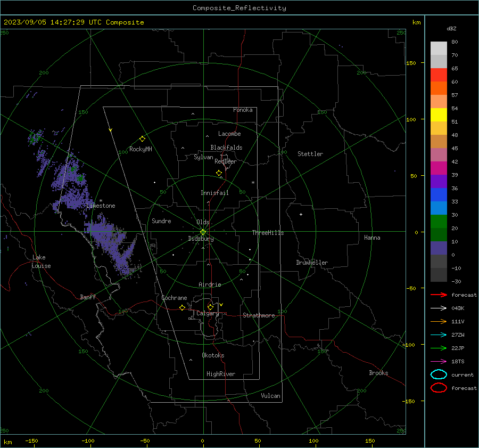The height and width of the screenshot is (448, 479).
Task: Click the cyan current ellipse icon
Action: [x=439, y=374]
